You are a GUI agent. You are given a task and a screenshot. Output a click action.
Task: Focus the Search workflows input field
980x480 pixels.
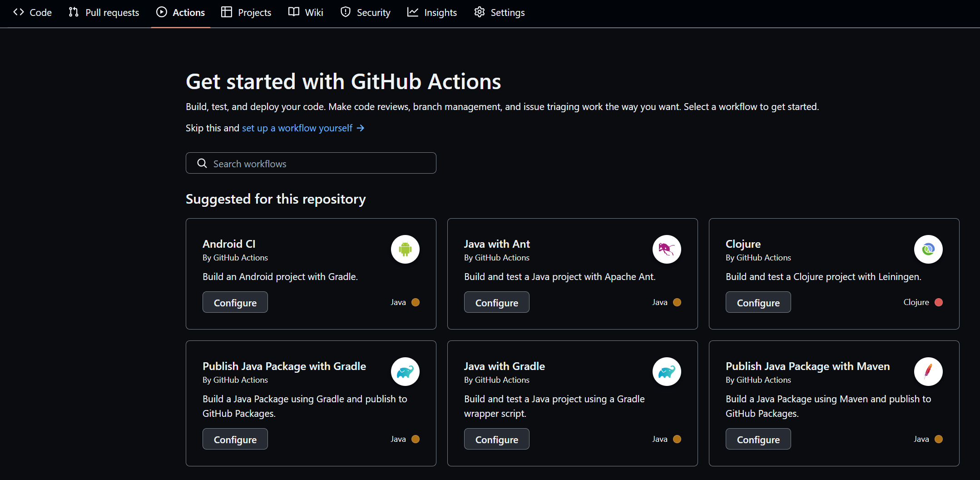click(318, 163)
